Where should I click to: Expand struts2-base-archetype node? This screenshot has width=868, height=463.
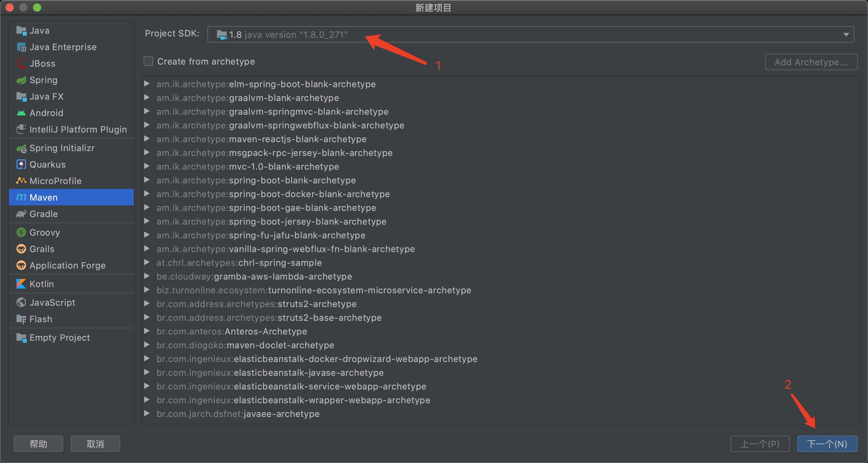click(x=147, y=317)
